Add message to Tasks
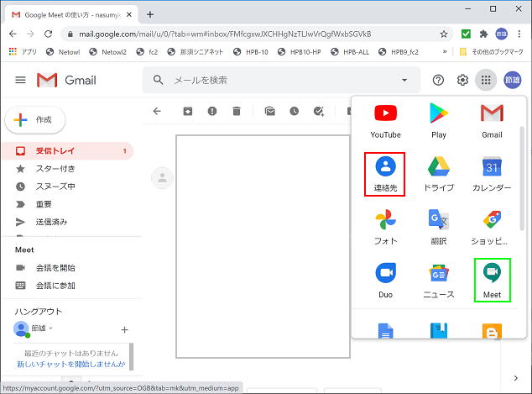Screen dimensions: 532x394 tap(319, 111)
